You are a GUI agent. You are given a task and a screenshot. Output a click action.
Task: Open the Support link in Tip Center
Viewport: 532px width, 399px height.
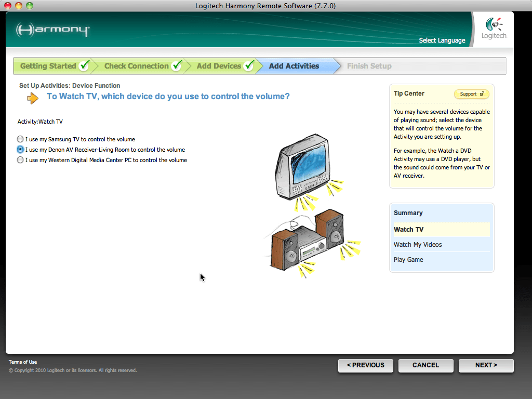tap(471, 94)
